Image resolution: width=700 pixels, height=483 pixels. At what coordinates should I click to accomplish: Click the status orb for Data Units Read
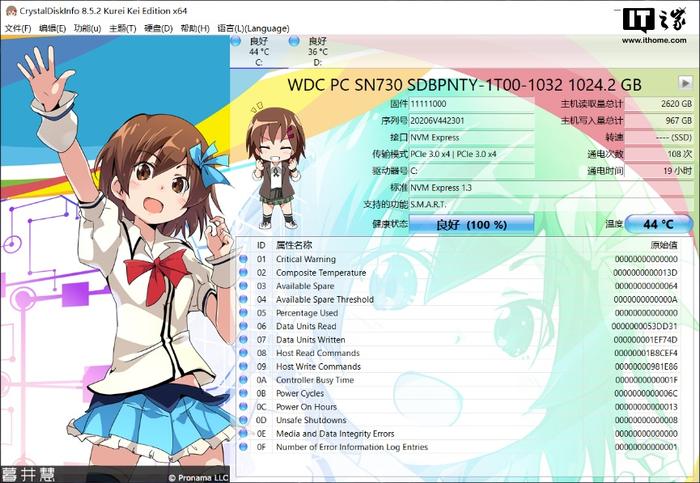point(243,326)
